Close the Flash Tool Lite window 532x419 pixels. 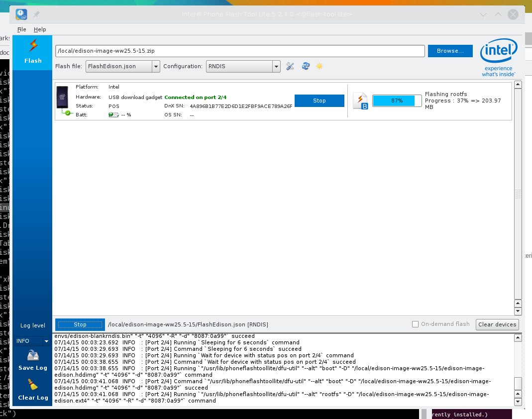(x=513, y=14)
